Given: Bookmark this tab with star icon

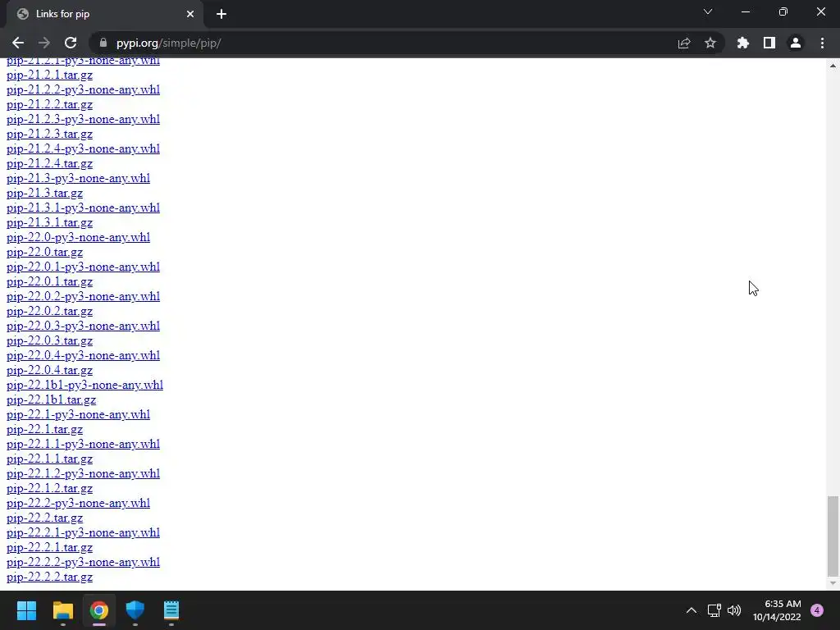Looking at the screenshot, I should [x=710, y=43].
